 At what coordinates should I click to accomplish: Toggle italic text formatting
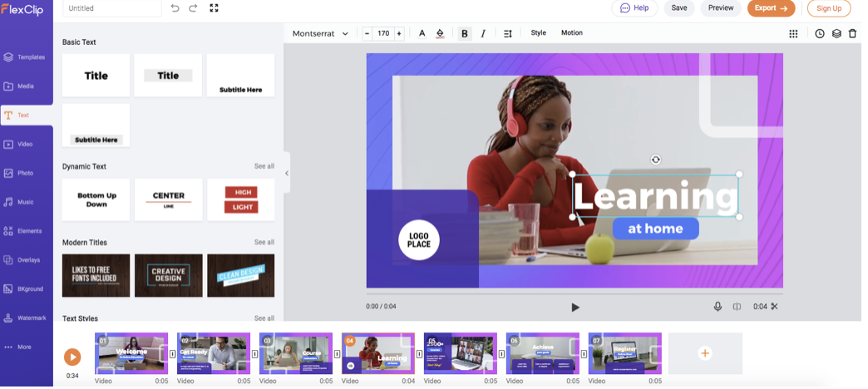point(483,33)
